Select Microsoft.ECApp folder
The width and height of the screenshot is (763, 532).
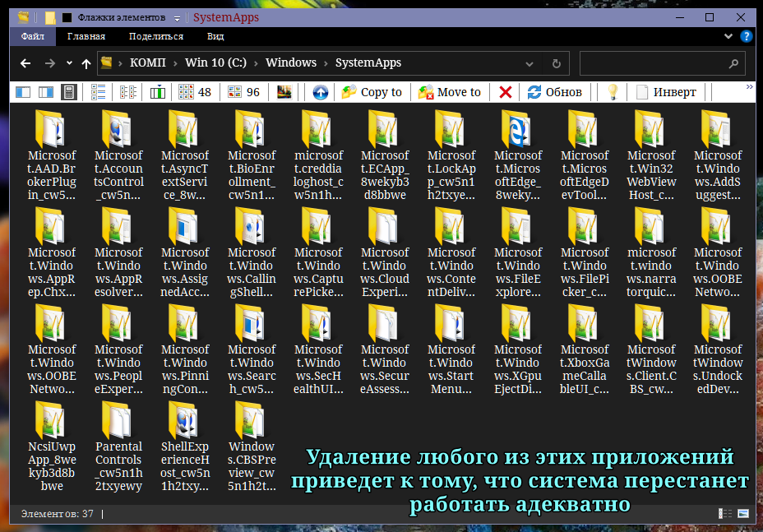point(385,155)
